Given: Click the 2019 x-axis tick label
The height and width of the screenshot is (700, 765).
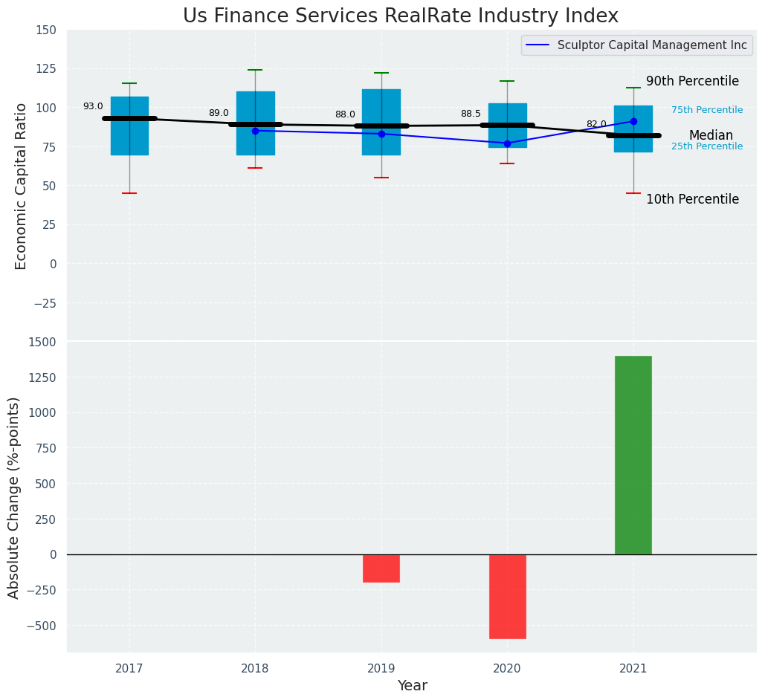Looking at the screenshot, I should [x=381, y=669].
